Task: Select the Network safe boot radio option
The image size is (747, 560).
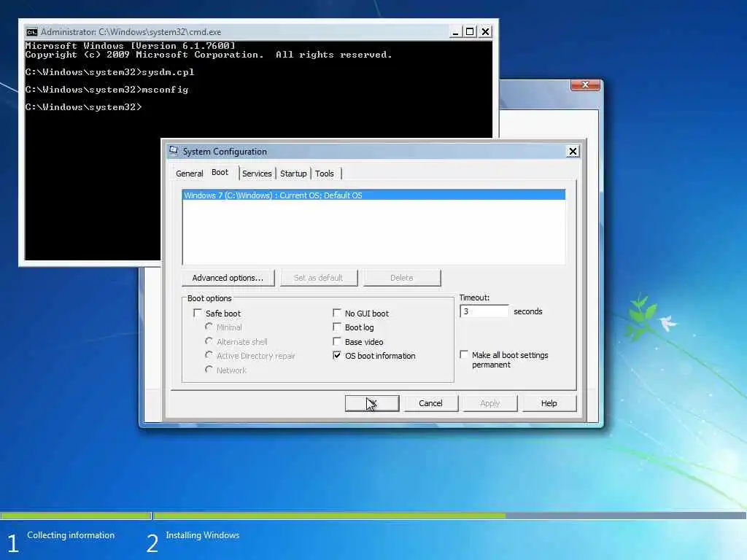Action: 209,370
